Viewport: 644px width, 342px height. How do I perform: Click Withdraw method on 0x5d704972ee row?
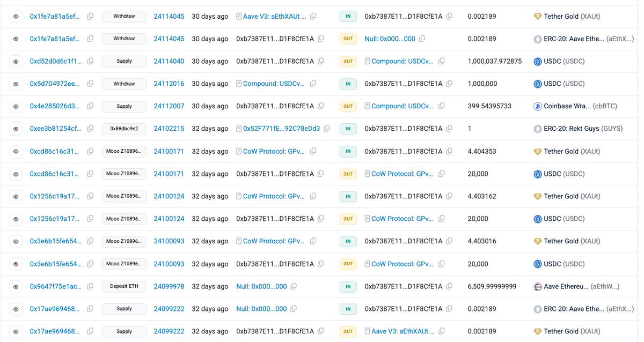coord(124,84)
